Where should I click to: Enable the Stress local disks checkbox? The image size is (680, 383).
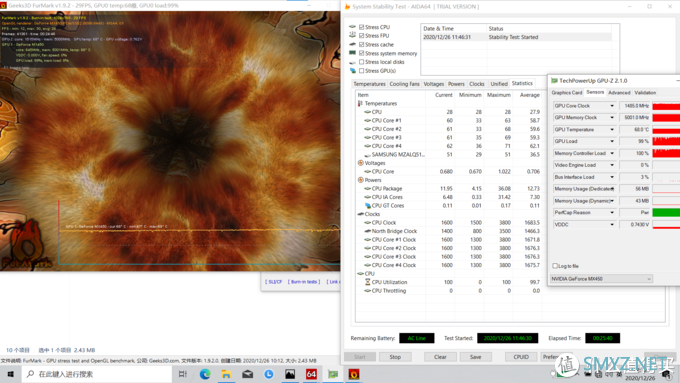pyautogui.click(x=362, y=62)
